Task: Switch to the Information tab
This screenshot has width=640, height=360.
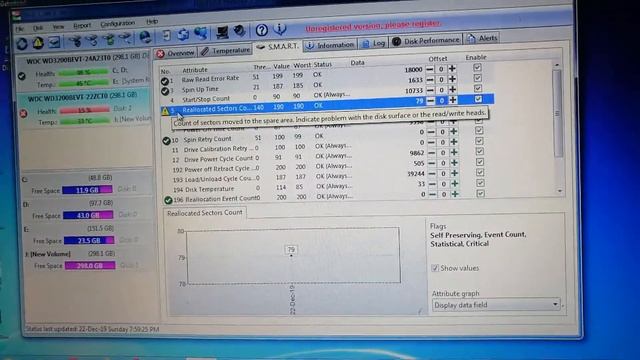Action: [x=330, y=45]
